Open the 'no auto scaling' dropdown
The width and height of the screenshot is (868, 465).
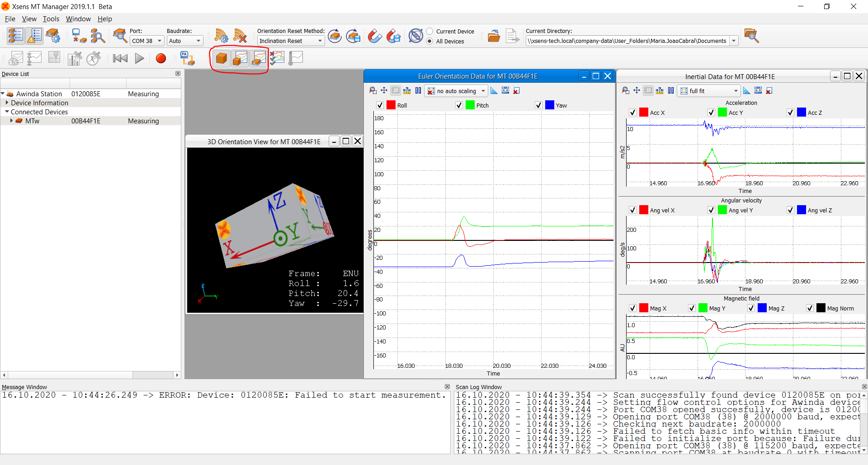tap(457, 91)
